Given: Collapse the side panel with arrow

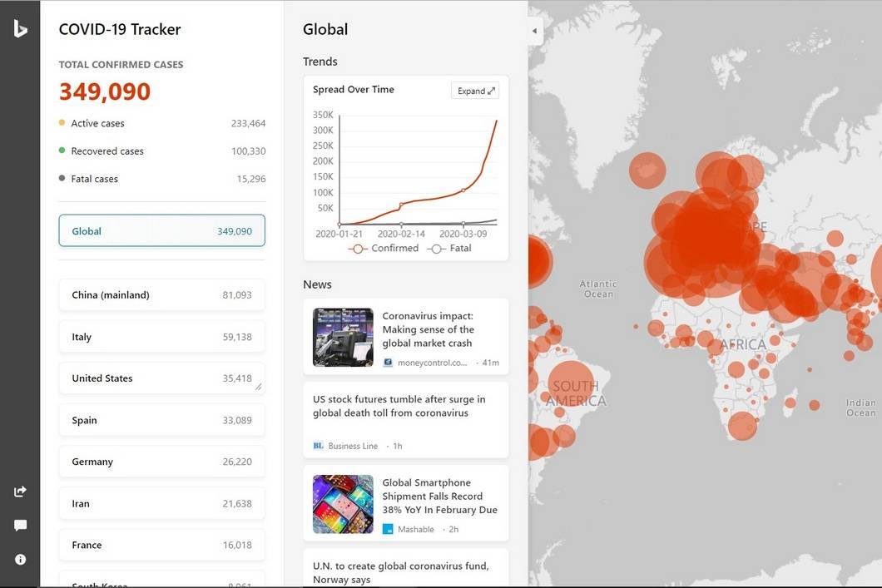Looking at the screenshot, I should pyautogui.click(x=534, y=32).
